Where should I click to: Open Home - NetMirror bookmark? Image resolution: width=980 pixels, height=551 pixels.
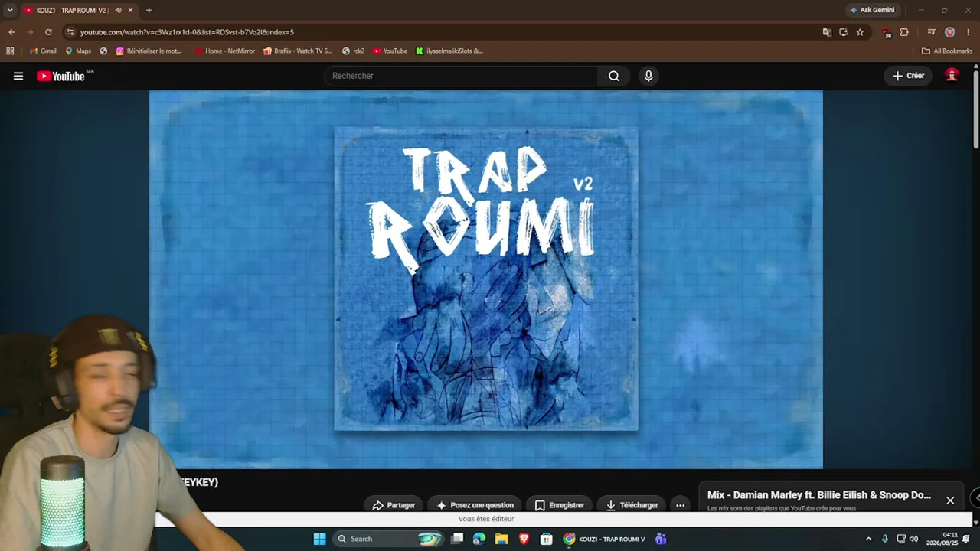click(225, 51)
